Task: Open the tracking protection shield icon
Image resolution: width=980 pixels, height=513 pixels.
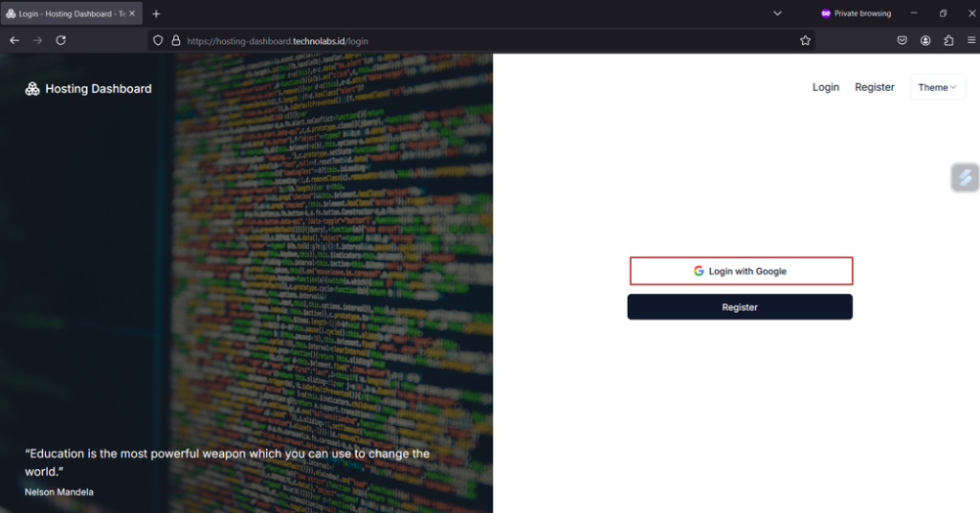Action: click(x=158, y=41)
